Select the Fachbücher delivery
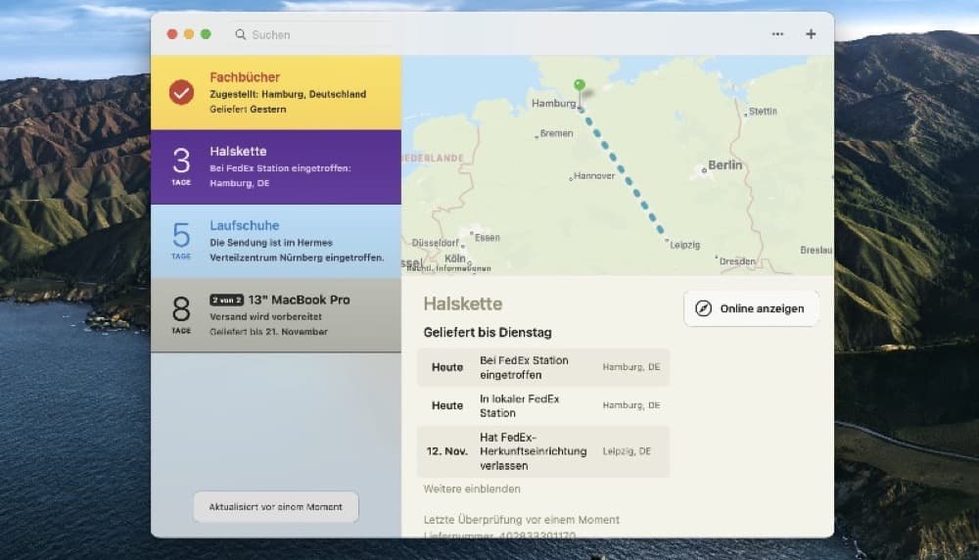Screen dimensions: 979x560 click(276, 93)
